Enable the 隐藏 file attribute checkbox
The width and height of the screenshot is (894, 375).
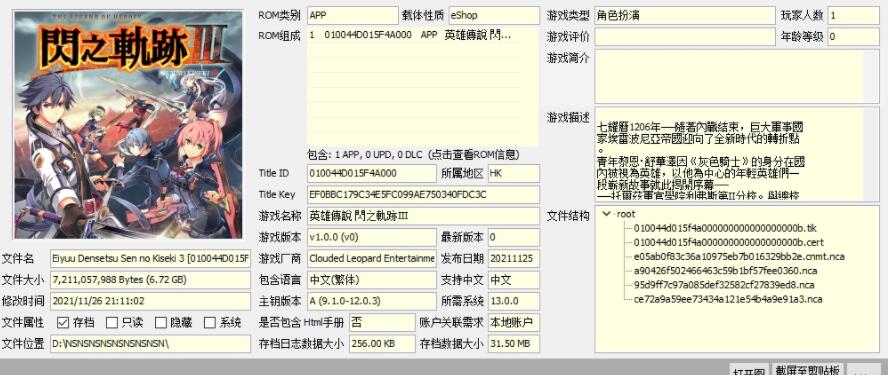pos(161,323)
